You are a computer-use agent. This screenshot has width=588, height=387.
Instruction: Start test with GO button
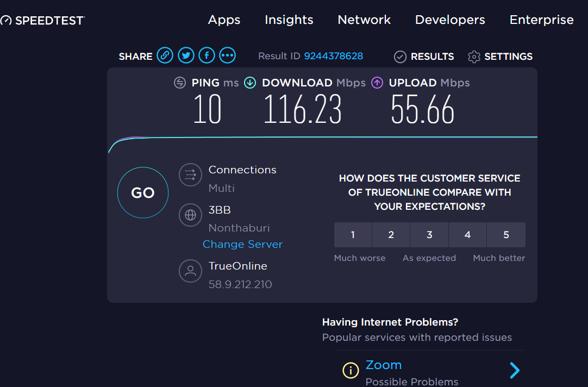click(x=143, y=193)
